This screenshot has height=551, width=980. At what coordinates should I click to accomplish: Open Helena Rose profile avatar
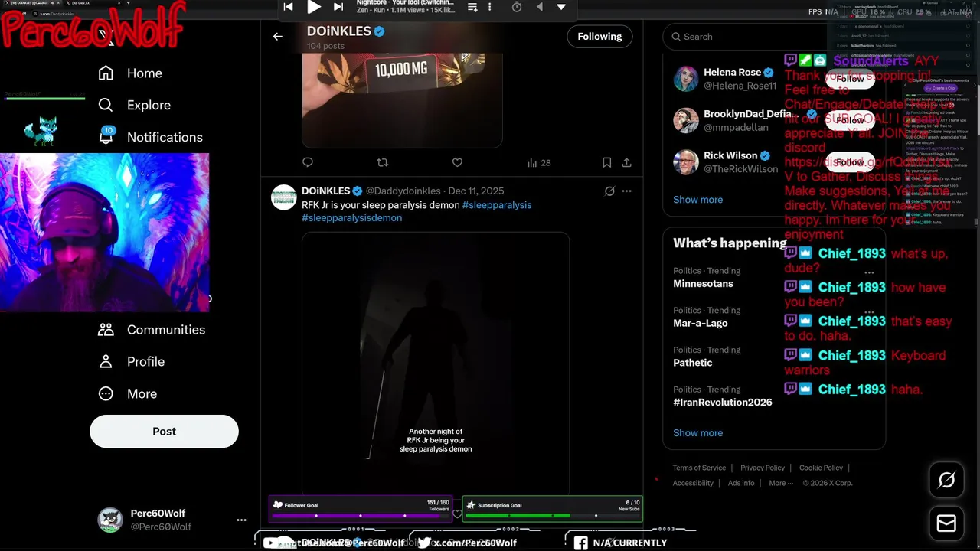tap(685, 78)
